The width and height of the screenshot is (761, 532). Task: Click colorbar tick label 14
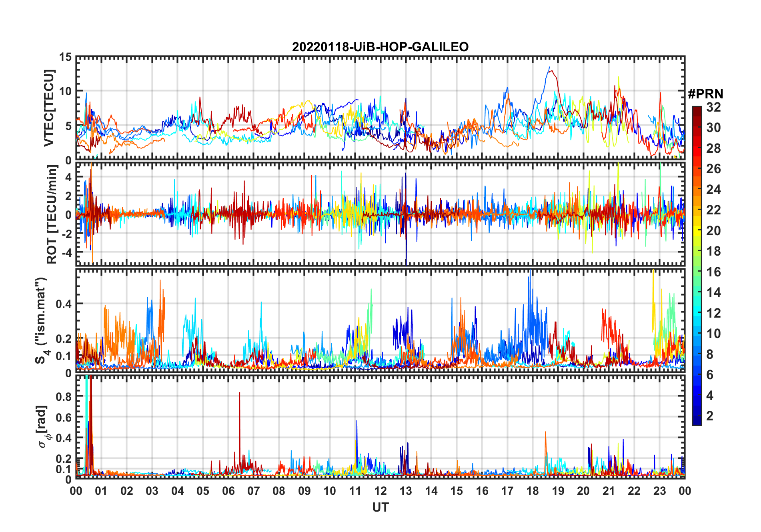[x=713, y=292]
